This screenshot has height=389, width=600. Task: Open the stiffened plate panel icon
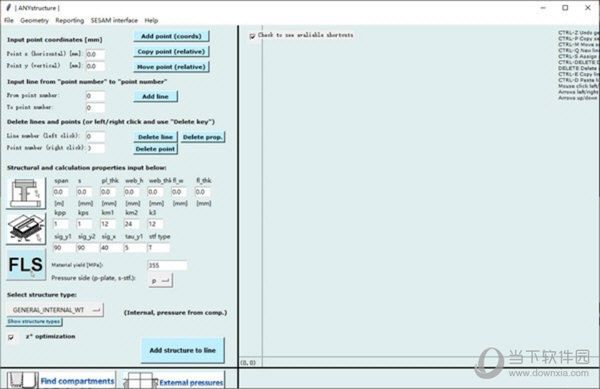click(26, 228)
